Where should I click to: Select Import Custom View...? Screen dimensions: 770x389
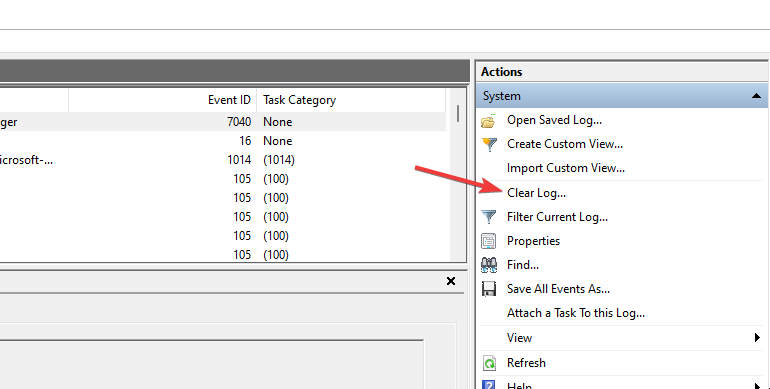pos(566,168)
